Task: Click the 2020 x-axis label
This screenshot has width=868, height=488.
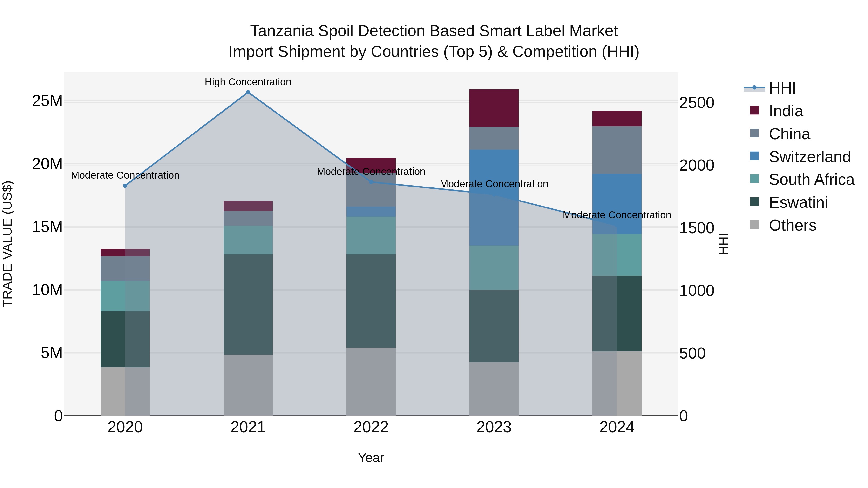Action: coord(125,427)
